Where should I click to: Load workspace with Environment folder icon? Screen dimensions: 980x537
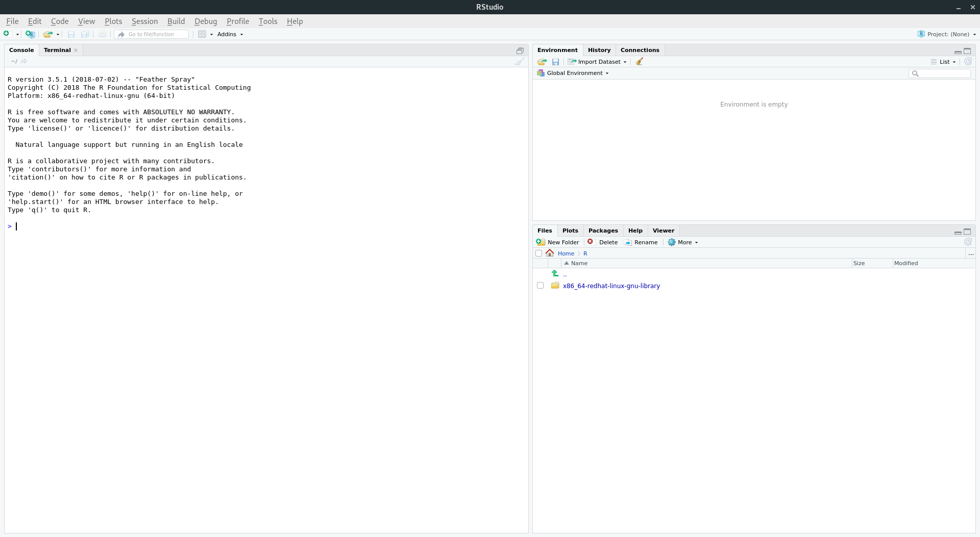point(542,62)
